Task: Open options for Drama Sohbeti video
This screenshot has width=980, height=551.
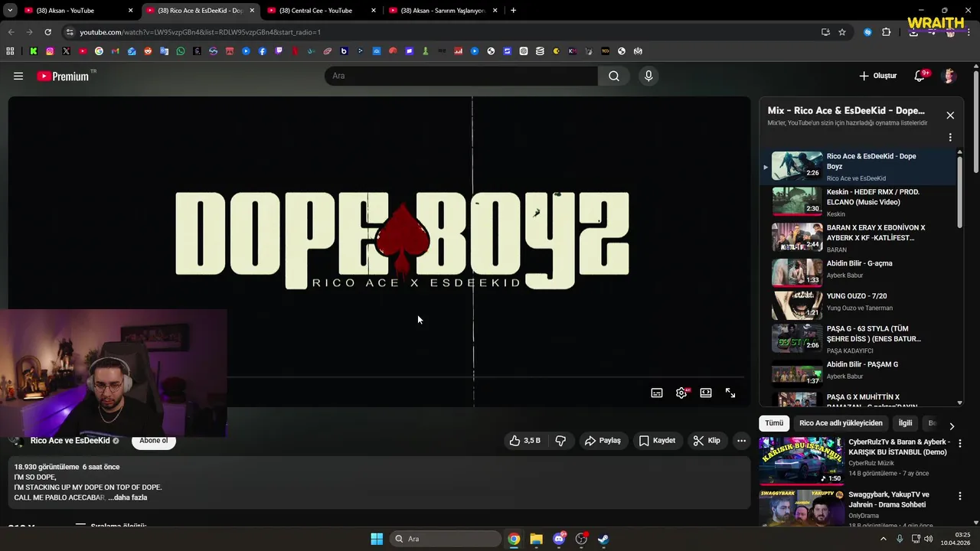Action: tap(960, 496)
